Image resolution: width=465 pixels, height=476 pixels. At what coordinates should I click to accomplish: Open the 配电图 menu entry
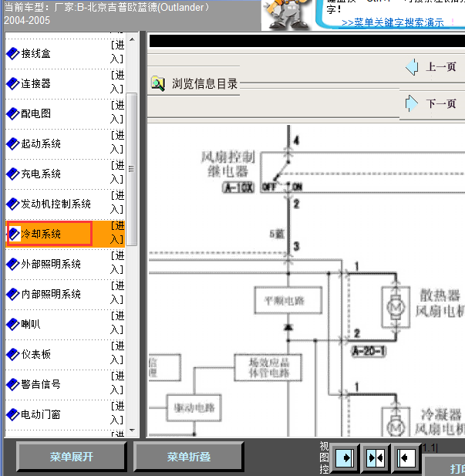click(x=35, y=114)
